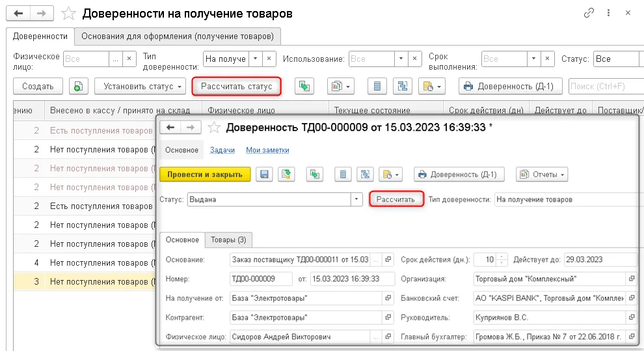This screenshot has height=351, width=644.
Task: Open list toolbar folder-with-clock icon dropdown
Action: pyautogui.click(x=432, y=87)
